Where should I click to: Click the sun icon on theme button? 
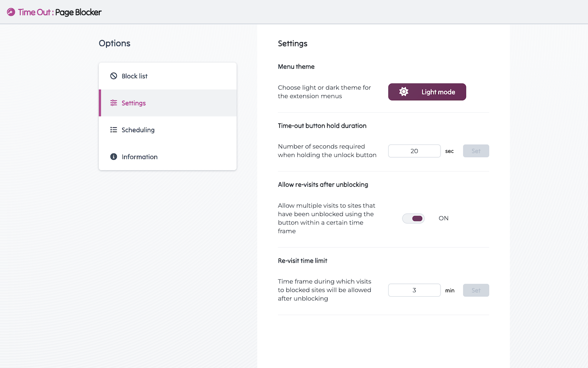point(403,92)
